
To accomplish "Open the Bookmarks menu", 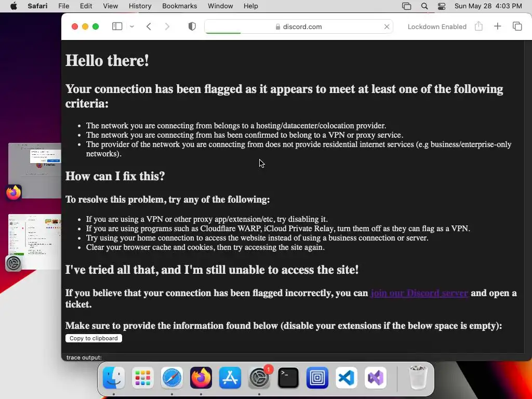I will [x=179, y=6].
